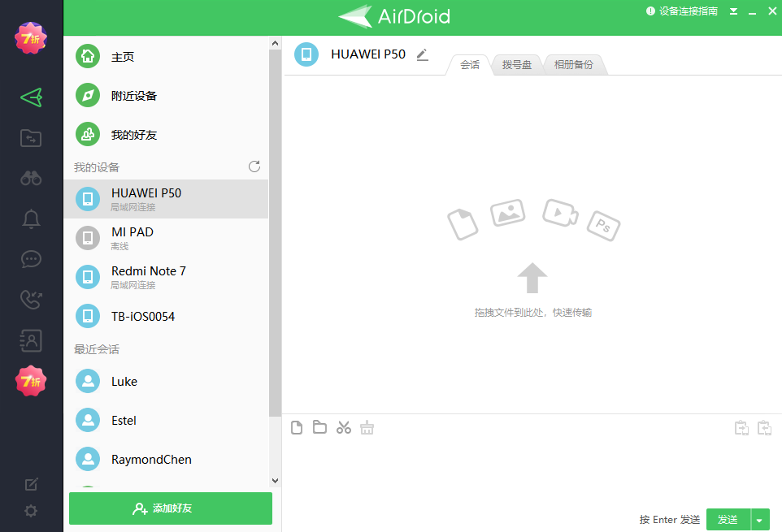Open the contacts book icon

[31, 340]
